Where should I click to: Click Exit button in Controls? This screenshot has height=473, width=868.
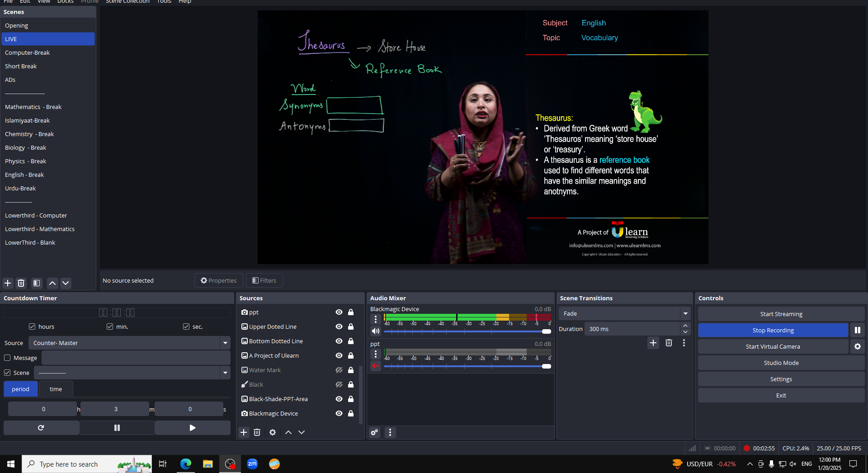(781, 395)
